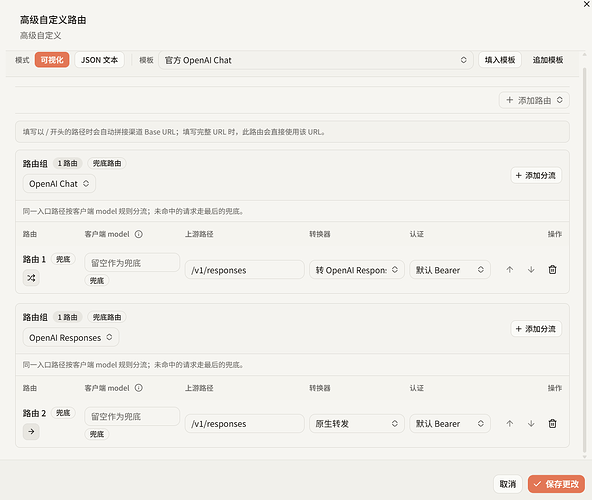Click the shuffle icon under 路由 1
592x500 pixels.
click(x=31, y=278)
